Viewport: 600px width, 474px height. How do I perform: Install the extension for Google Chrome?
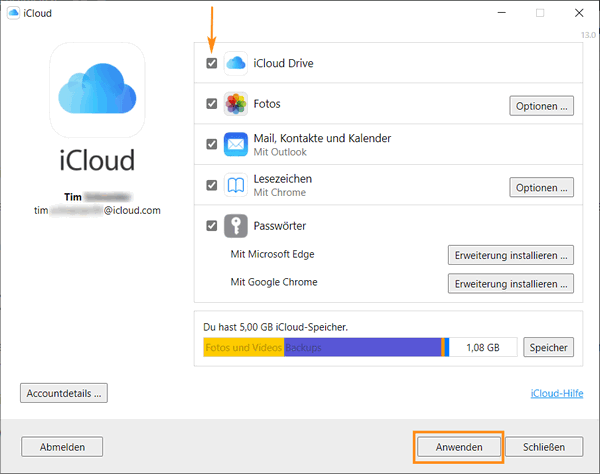click(x=511, y=283)
